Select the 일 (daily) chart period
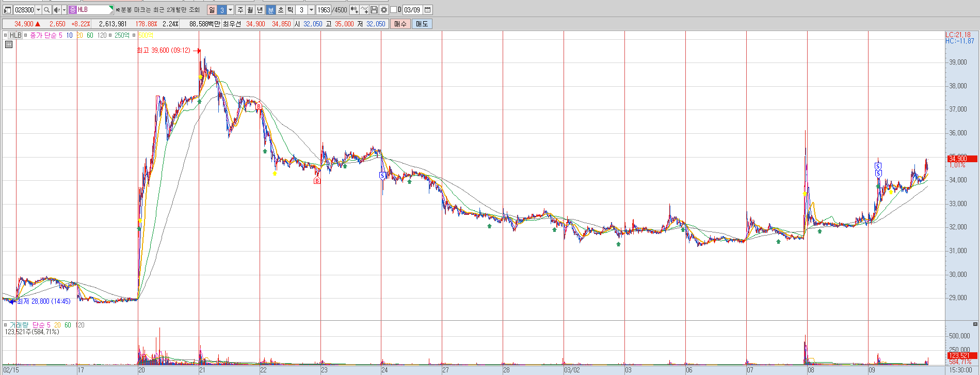The height and width of the screenshot is (375, 980). pyautogui.click(x=212, y=10)
